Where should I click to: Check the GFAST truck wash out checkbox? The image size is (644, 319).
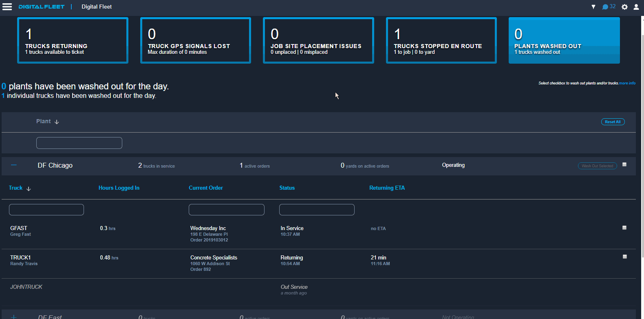click(624, 228)
